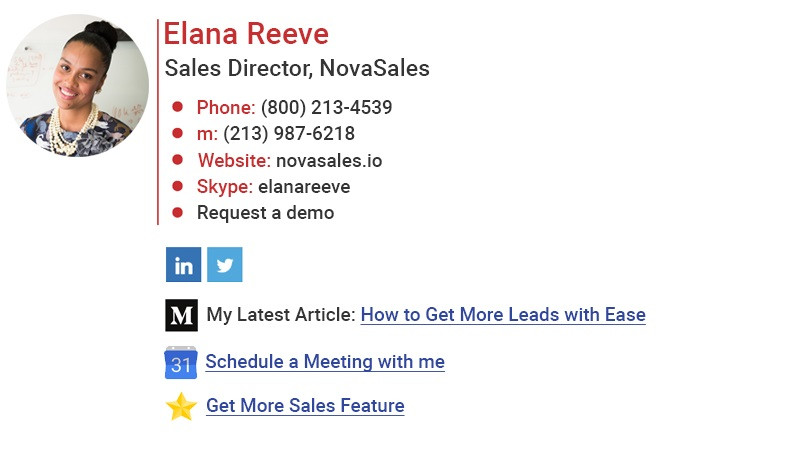Click the red bullet beside Phone
800x450 pixels.
(x=177, y=107)
